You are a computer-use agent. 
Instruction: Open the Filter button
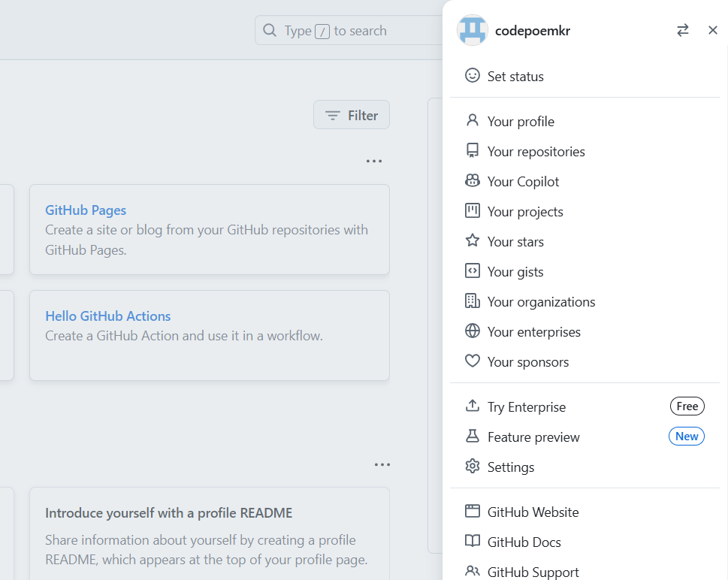[x=352, y=115]
